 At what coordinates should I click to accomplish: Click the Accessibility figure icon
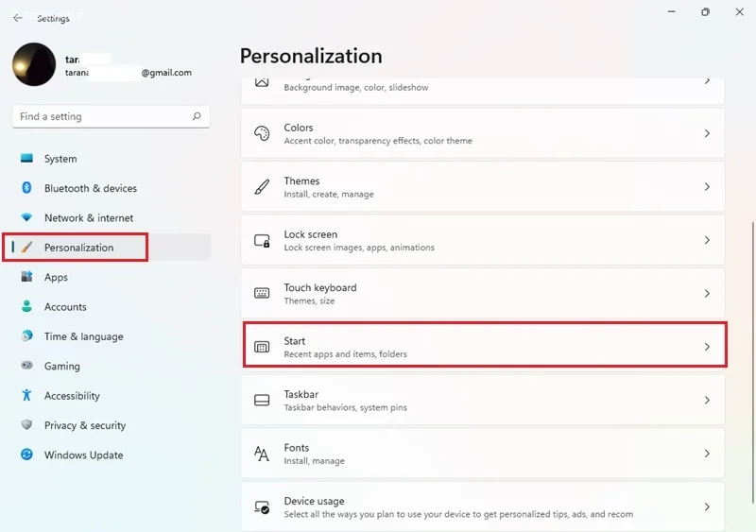click(x=26, y=396)
